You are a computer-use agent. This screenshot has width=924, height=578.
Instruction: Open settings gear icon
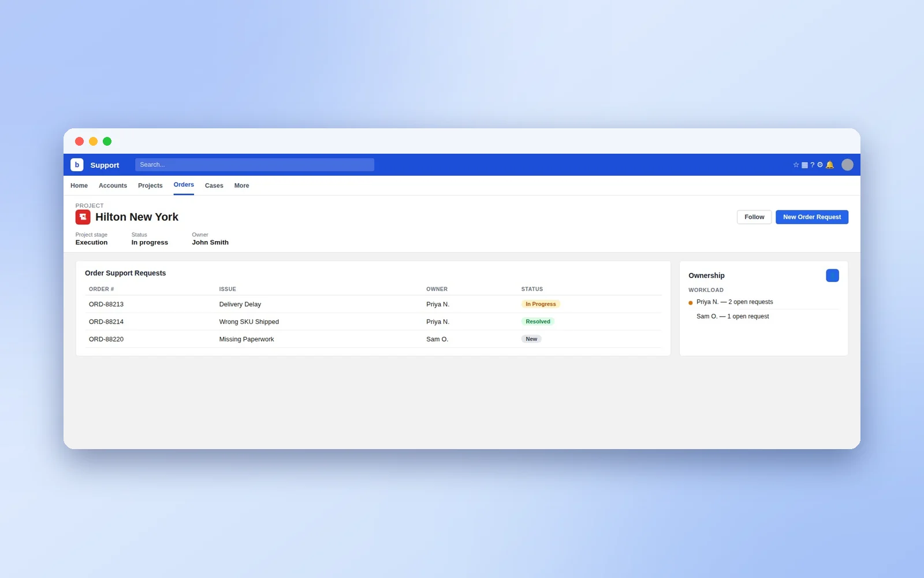820,165
